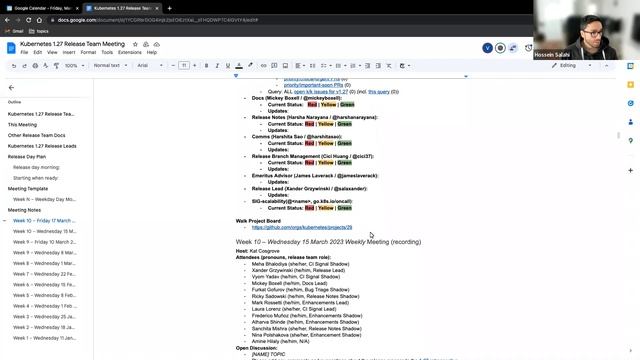640x360 pixels.
Task: Redo the last undone edit
Action: 24,66
